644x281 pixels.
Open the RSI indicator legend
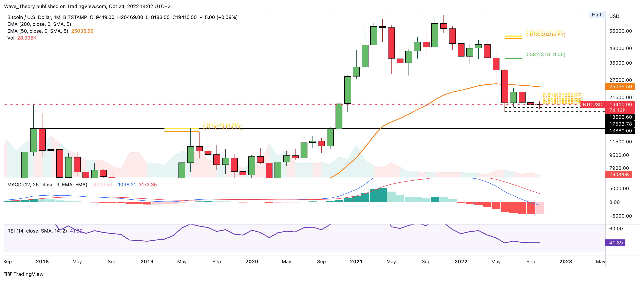(37, 231)
